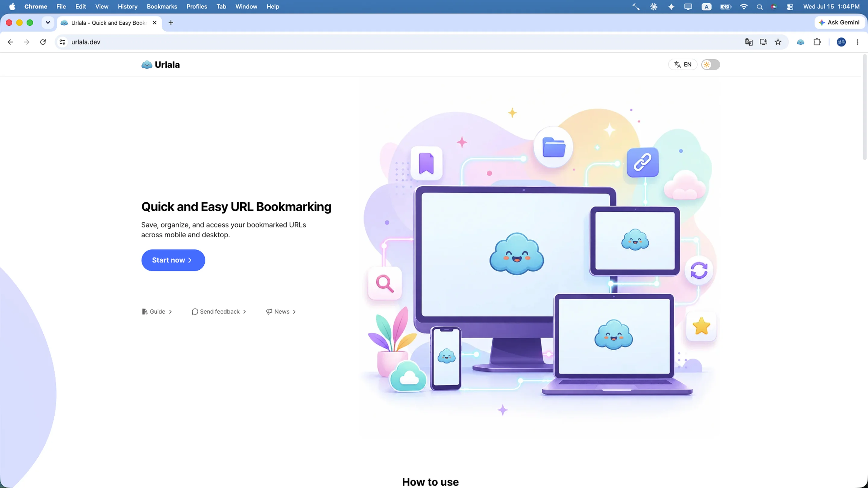Reload the page

point(43,42)
